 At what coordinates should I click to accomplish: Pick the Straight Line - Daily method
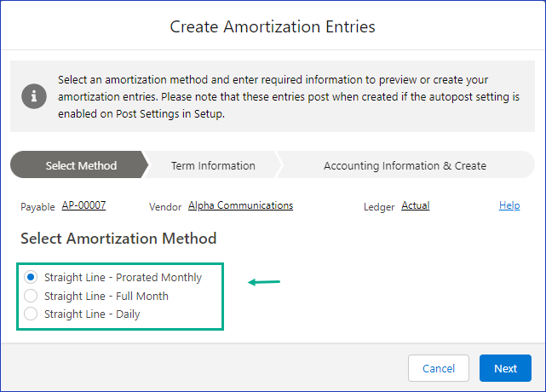tap(31, 314)
